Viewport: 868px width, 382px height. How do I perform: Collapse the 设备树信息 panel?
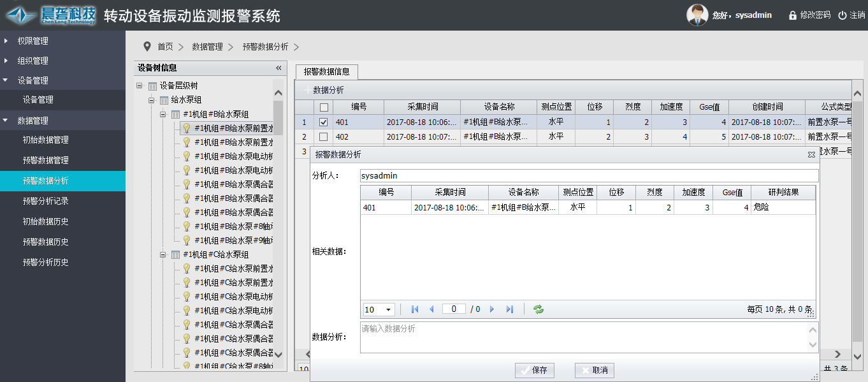278,68
